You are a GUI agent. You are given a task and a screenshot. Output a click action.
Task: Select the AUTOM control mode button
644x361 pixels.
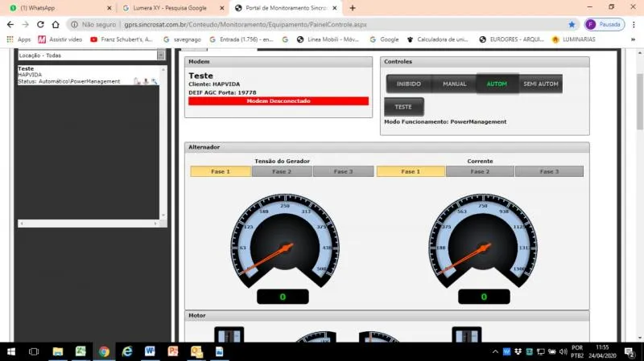497,84
